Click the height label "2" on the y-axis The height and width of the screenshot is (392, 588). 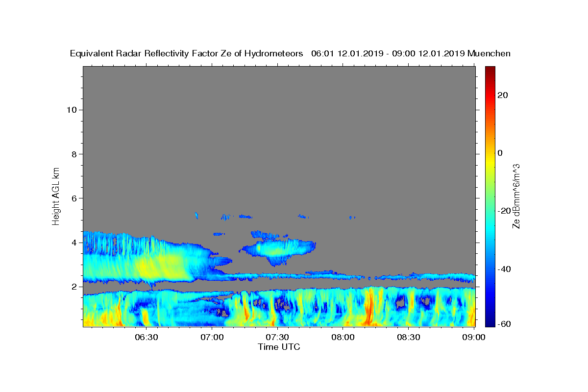click(74, 287)
